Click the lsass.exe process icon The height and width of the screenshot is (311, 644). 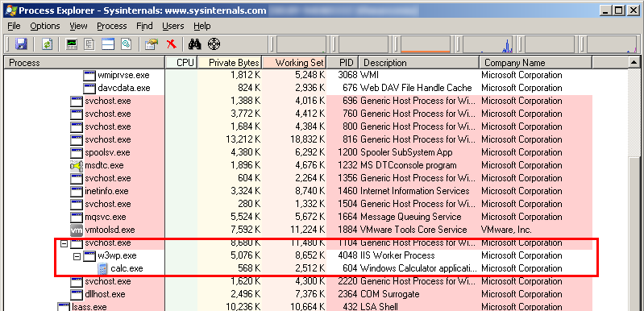(64, 306)
